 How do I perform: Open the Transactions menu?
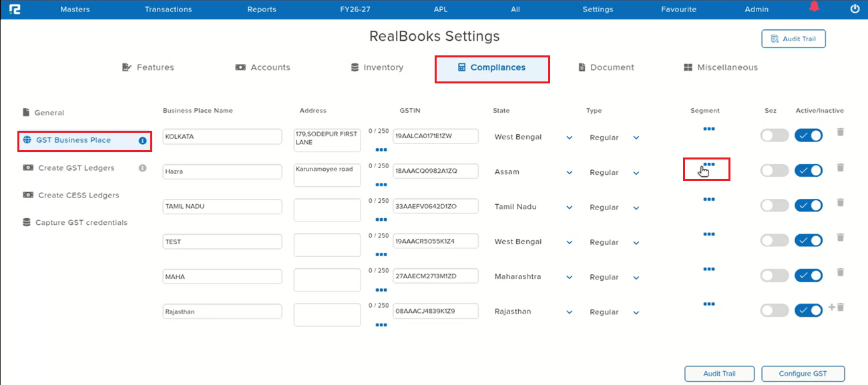(x=168, y=9)
